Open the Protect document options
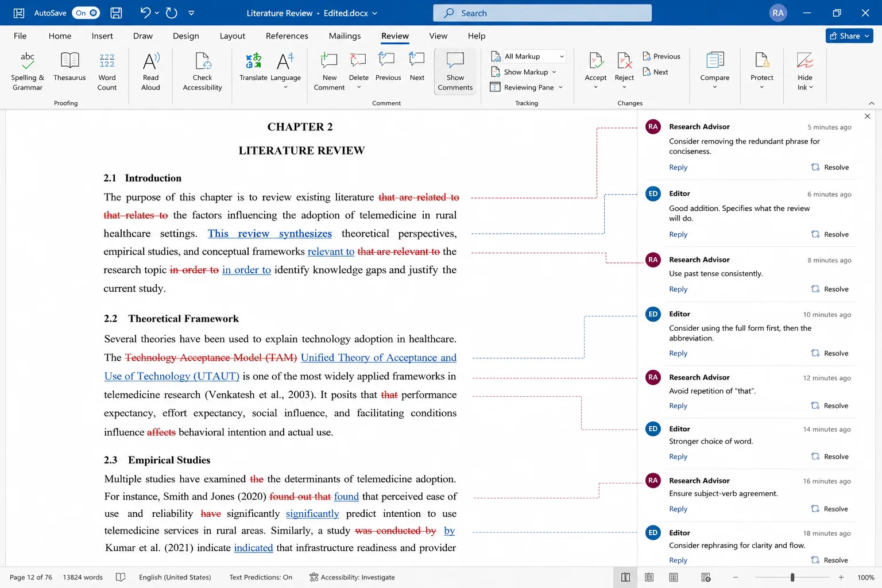This screenshot has height=588, width=882. [x=762, y=70]
